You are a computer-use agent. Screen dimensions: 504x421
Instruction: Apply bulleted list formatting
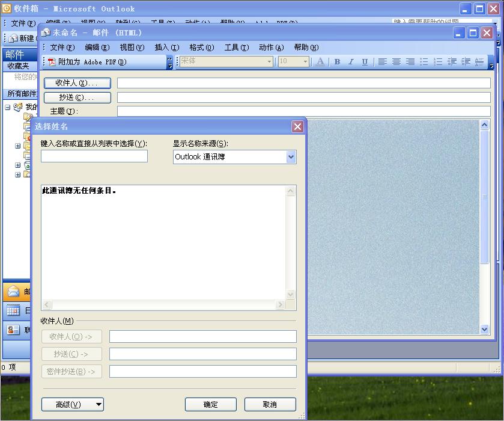click(424, 61)
